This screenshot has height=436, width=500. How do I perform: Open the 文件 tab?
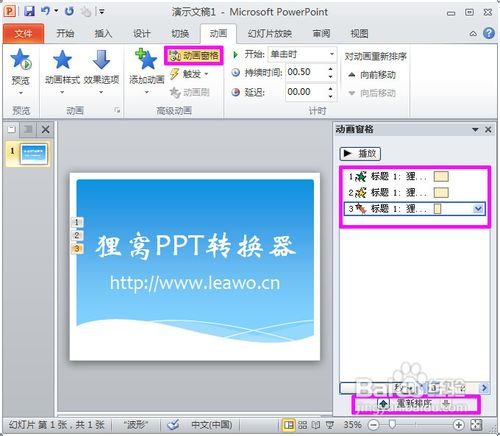pos(23,34)
